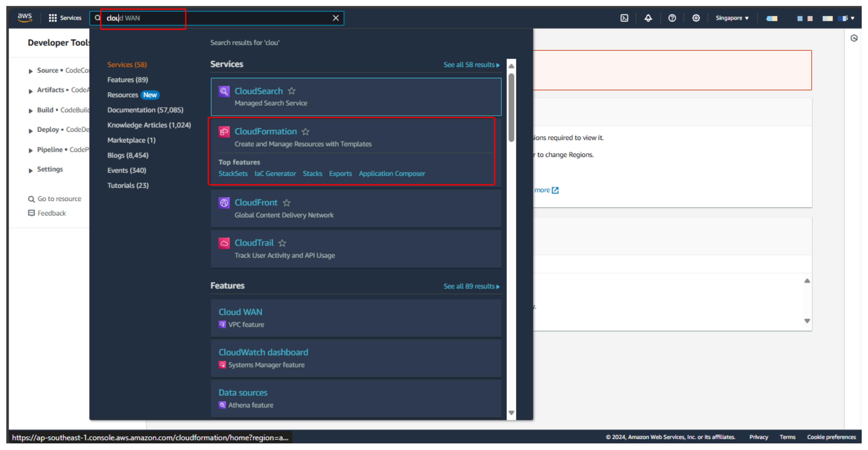This screenshot has height=450, width=868.
Task: Click the results scrollbar down arrow
Action: pos(511,413)
